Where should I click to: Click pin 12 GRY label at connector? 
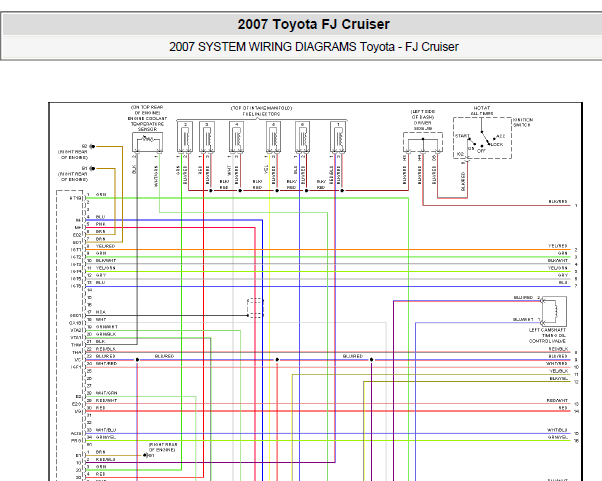pyautogui.click(x=101, y=275)
